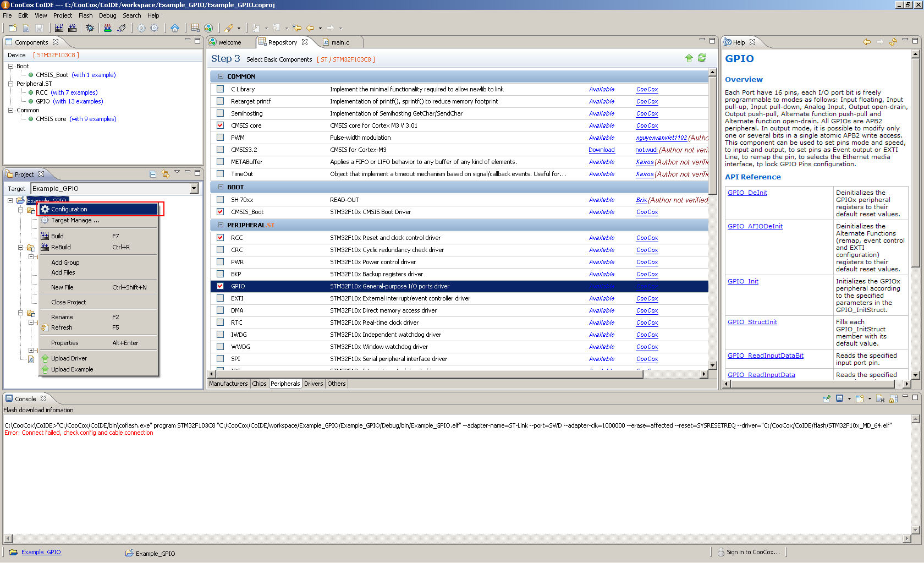This screenshot has width=924, height=563.
Task: Click the Download link for CMSIS3.2
Action: click(601, 150)
